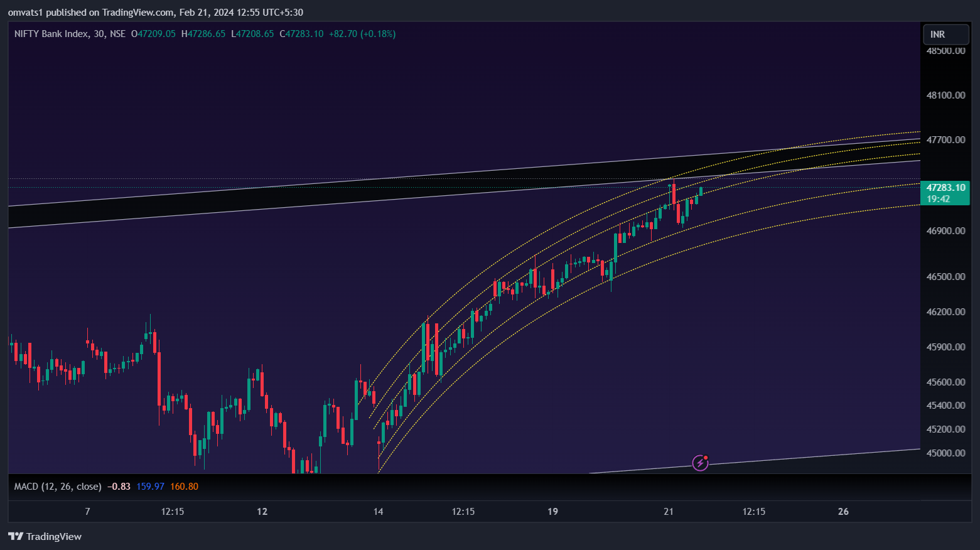Click the candle countdown timer 19:42
The width and height of the screenshot is (980, 550).
[938, 199]
